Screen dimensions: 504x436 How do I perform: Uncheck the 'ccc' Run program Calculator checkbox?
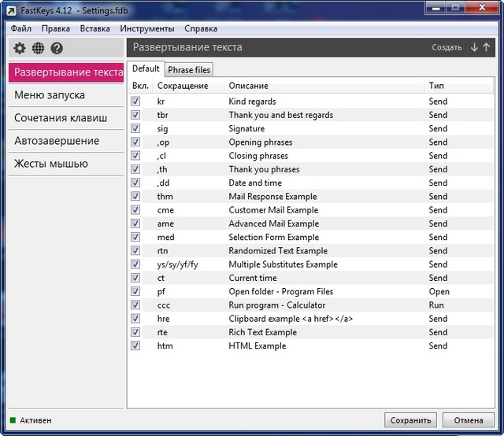(135, 305)
